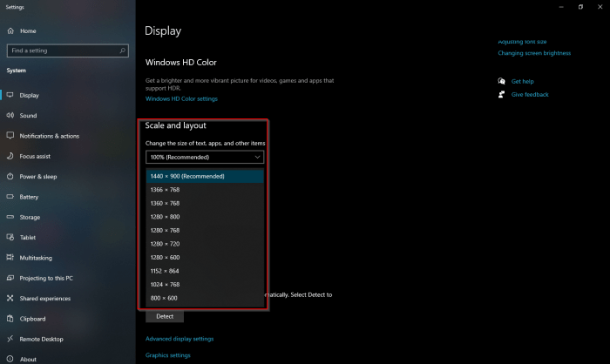Go to Home in the sidebar

coord(28,30)
